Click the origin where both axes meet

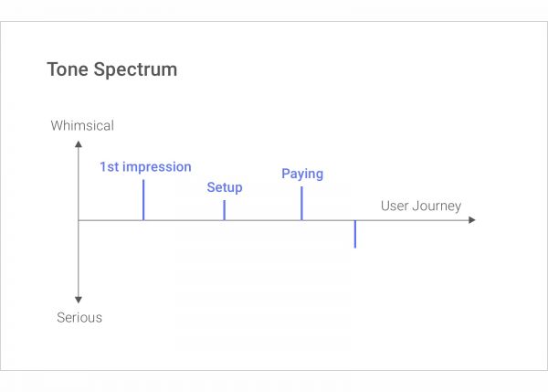point(79,220)
